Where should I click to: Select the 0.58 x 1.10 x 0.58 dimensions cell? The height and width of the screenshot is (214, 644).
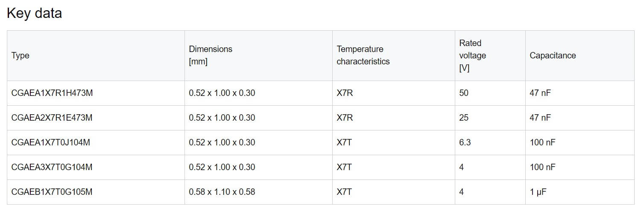tap(222, 192)
